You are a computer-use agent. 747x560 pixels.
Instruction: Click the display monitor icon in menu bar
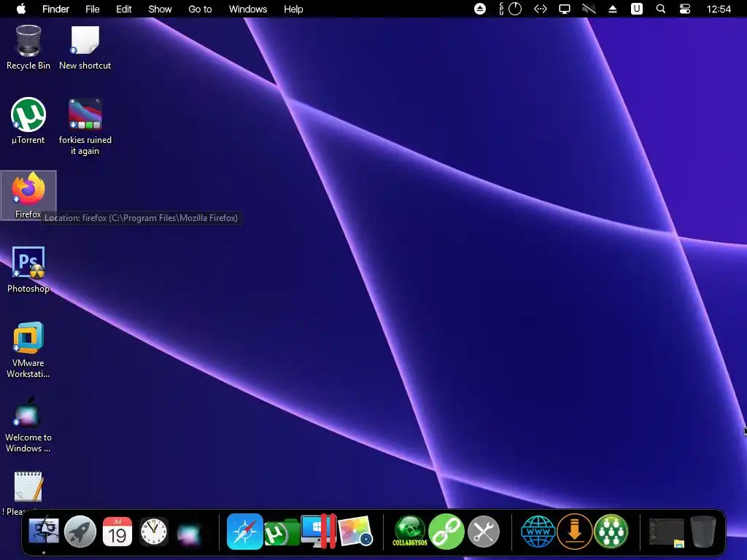(565, 9)
